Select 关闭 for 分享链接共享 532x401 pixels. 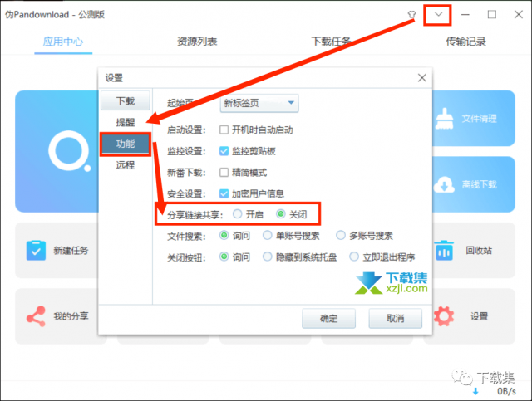pos(281,214)
